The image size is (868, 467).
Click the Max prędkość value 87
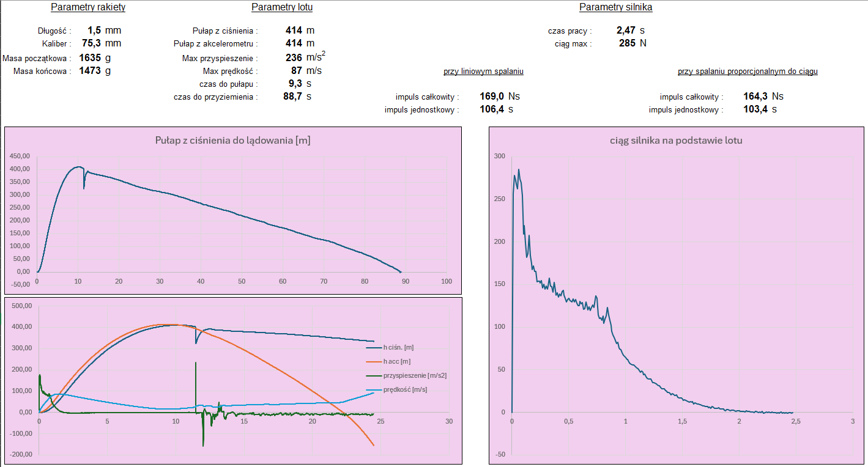coord(297,71)
